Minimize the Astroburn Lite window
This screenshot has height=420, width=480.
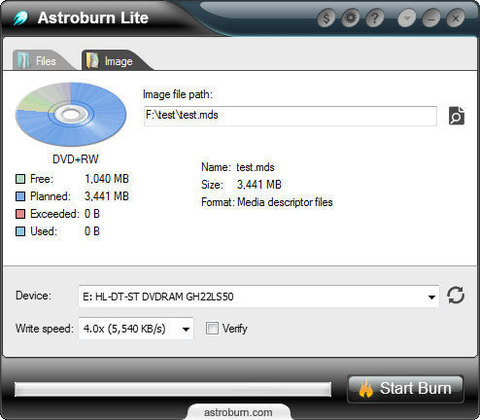pos(431,18)
